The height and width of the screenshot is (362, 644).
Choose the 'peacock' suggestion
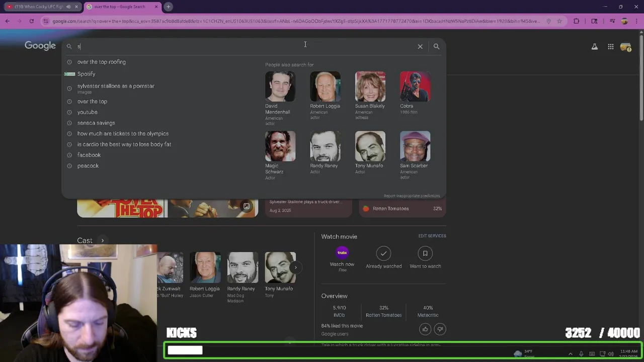click(x=88, y=166)
